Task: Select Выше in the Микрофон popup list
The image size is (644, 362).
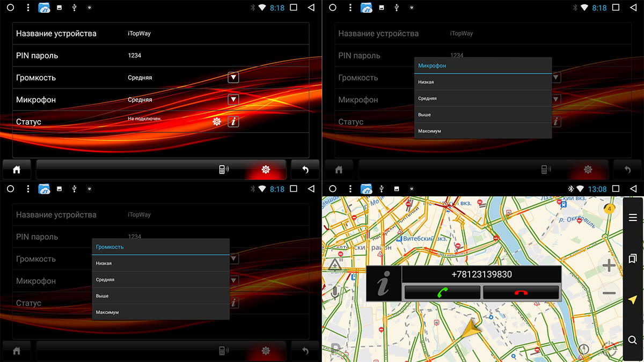Action: [x=483, y=115]
